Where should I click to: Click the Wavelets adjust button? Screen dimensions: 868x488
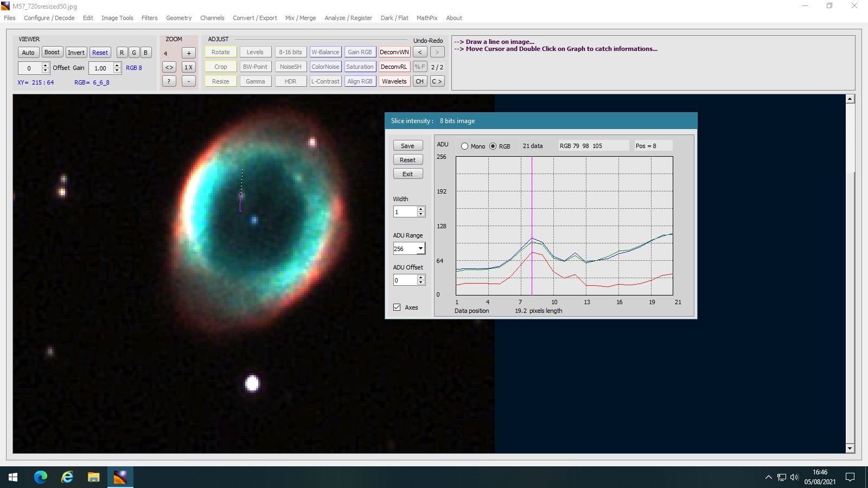(x=394, y=81)
